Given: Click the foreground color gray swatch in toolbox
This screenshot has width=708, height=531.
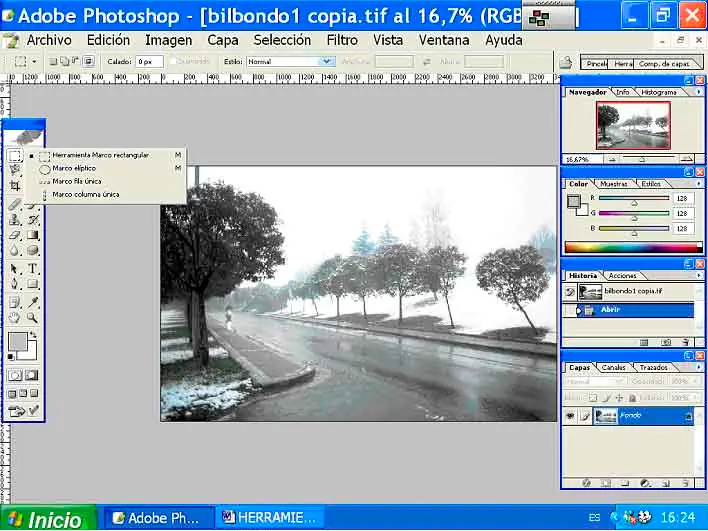Looking at the screenshot, I should (18, 342).
